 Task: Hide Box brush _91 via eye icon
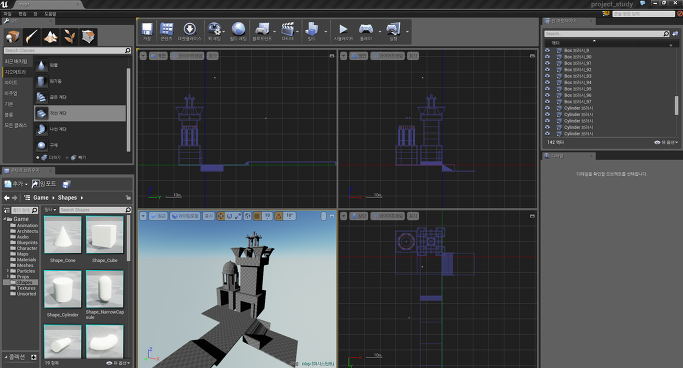[x=548, y=63]
